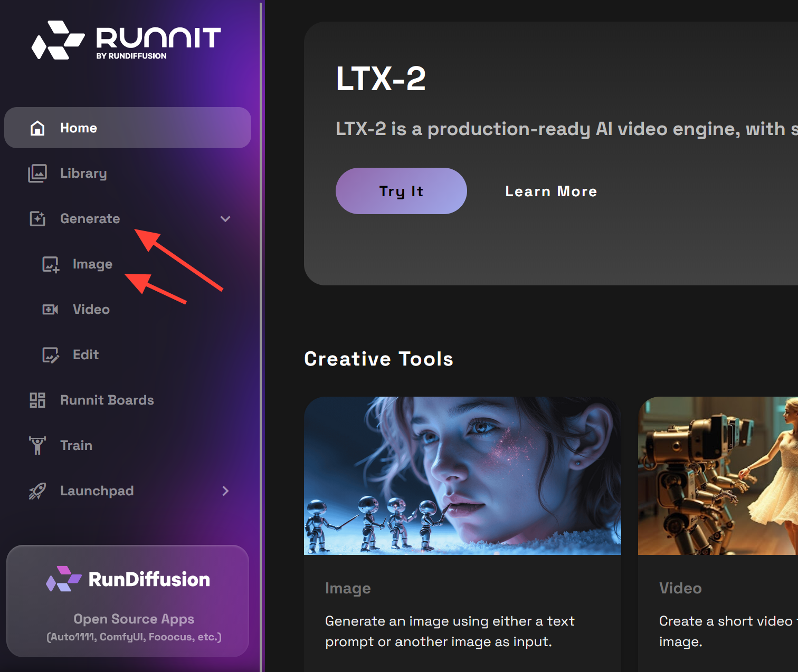Open the Image creative tool thumbnail
The image size is (798, 672).
pos(462,476)
